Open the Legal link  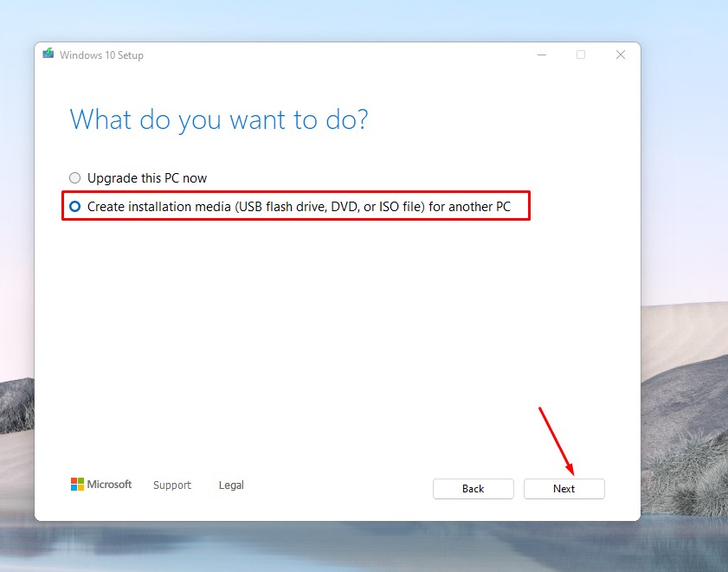coord(231,485)
